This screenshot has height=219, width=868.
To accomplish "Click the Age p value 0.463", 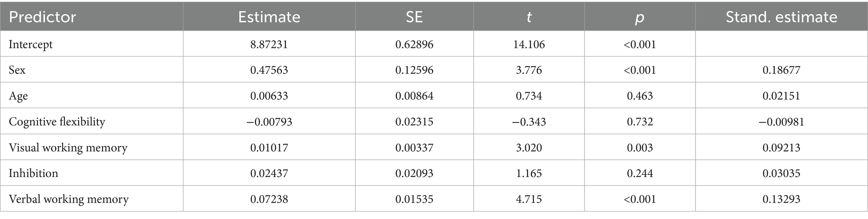I will pyautogui.click(x=640, y=96).
